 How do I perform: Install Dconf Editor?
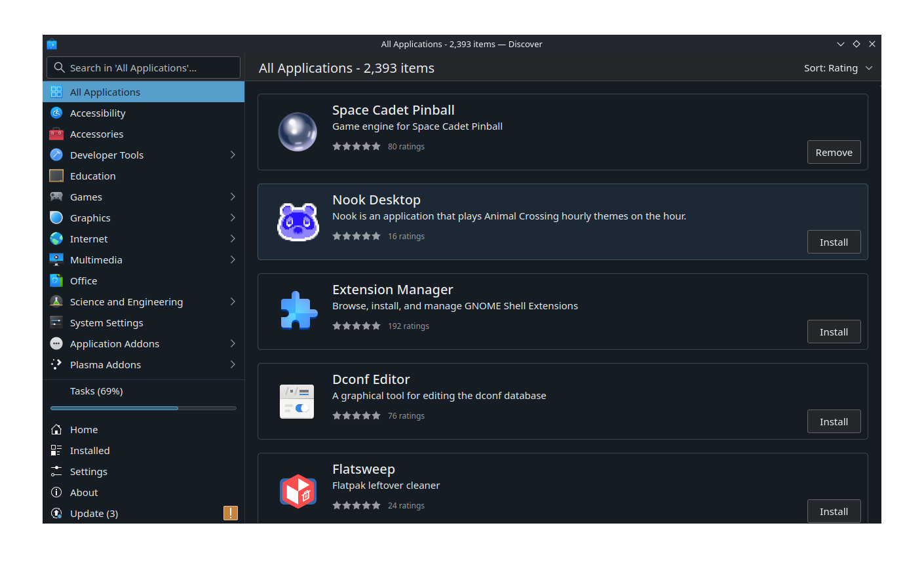[x=834, y=421]
